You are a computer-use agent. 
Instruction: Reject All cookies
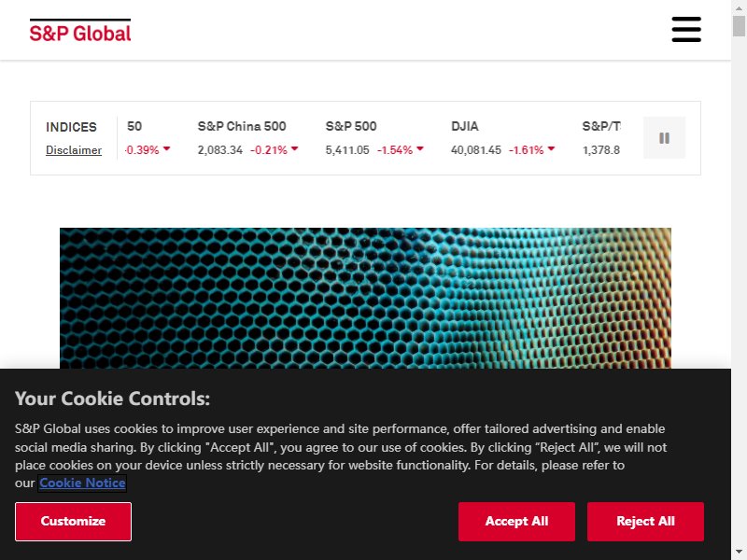tap(645, 522)
